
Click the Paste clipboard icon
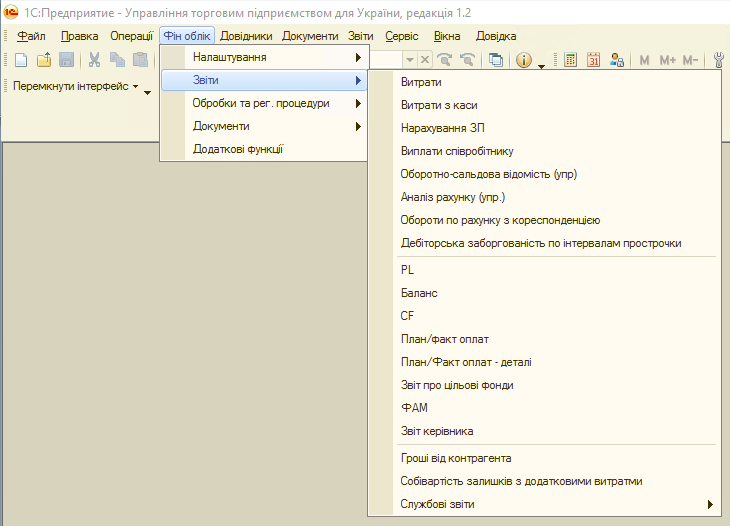coord(140,60)
